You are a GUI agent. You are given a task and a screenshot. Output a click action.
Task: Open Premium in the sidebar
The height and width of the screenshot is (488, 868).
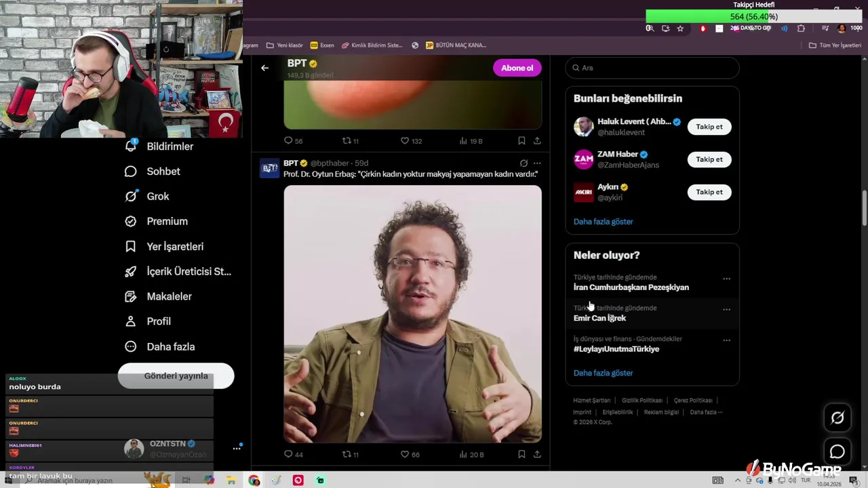coord(157,221)
